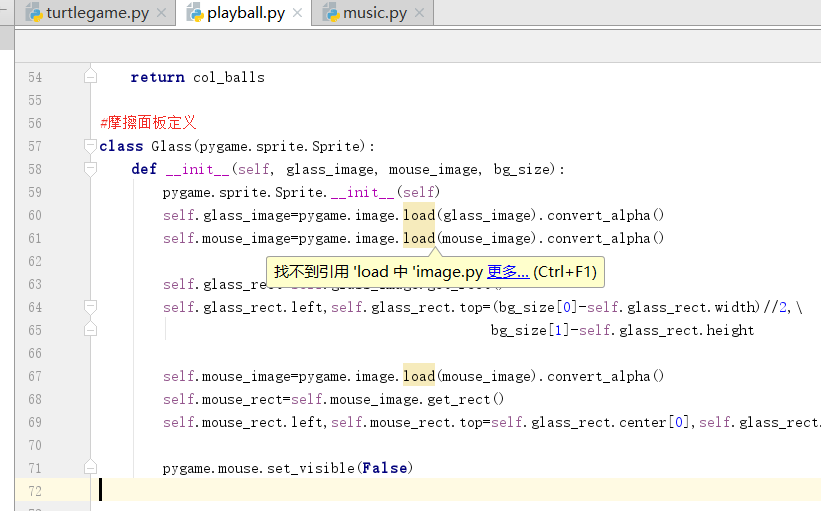821x511 pixels.
Task: Click line number 72 in the gutter
Action: (35, 491)
